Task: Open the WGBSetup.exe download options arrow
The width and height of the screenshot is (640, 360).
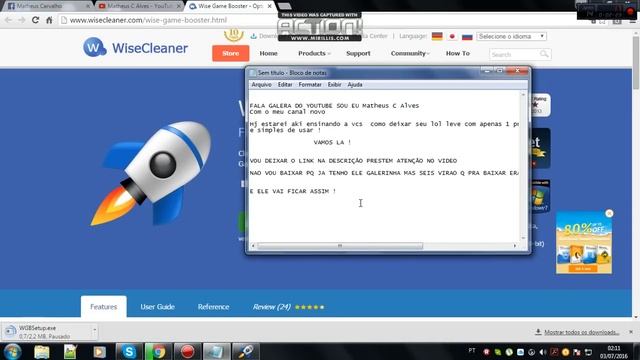Action: pyautogui.click(x=94, y=329)
